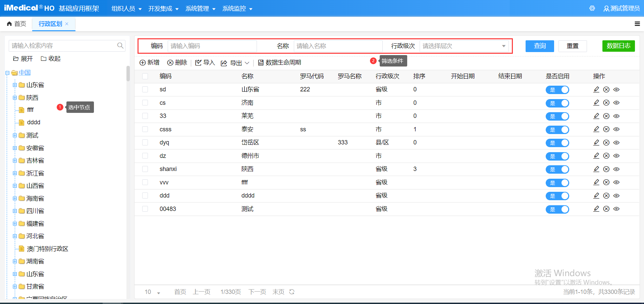The image size is (644, 304).
Task: Click the hamburger menu icon at right
Action: 637,24
